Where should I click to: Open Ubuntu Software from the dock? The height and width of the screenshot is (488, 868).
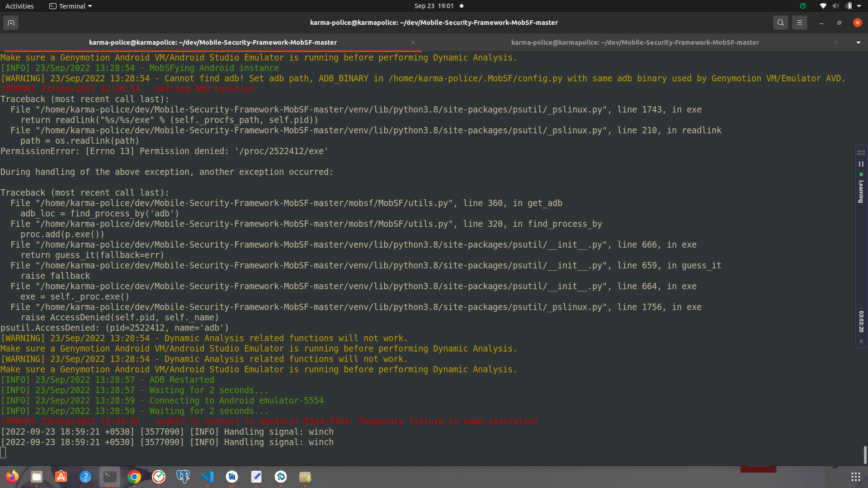click(61, 477)
